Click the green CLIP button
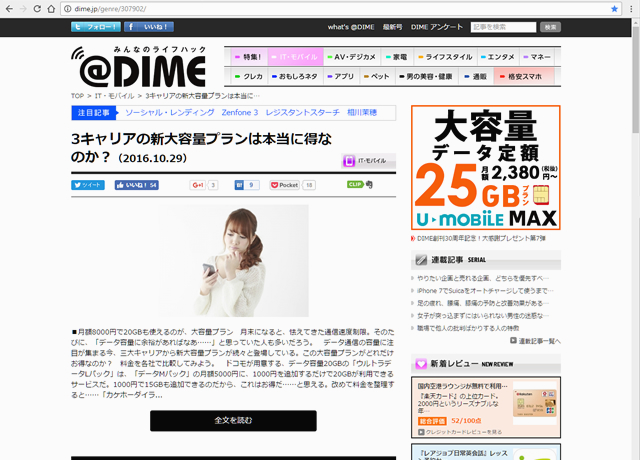 point(355,185)
